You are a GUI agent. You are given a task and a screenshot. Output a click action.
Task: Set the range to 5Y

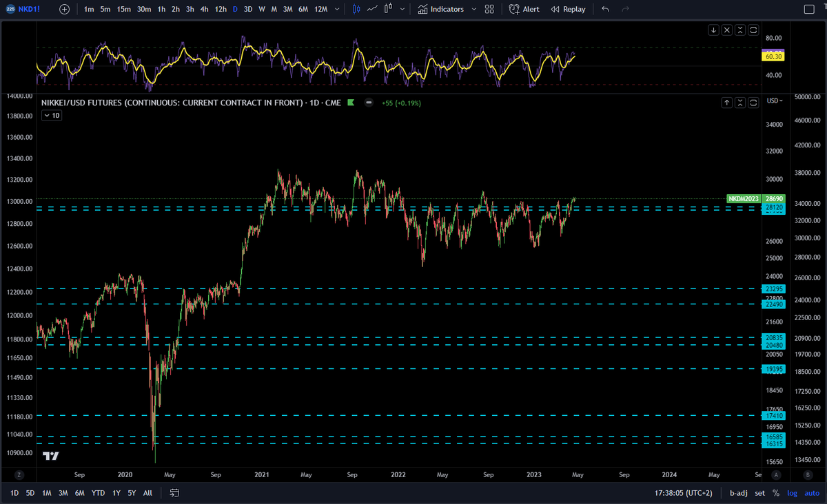[x=132, y=493]
